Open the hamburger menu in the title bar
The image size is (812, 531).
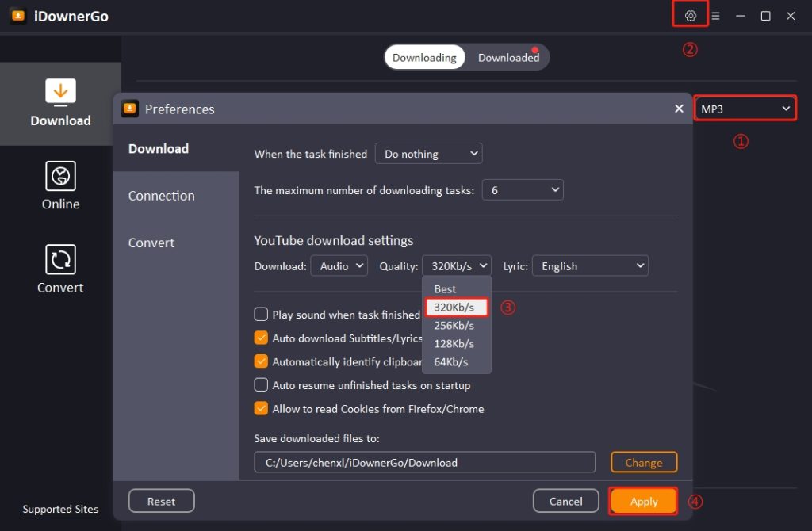pyautogui.click(x=715, y=16)
